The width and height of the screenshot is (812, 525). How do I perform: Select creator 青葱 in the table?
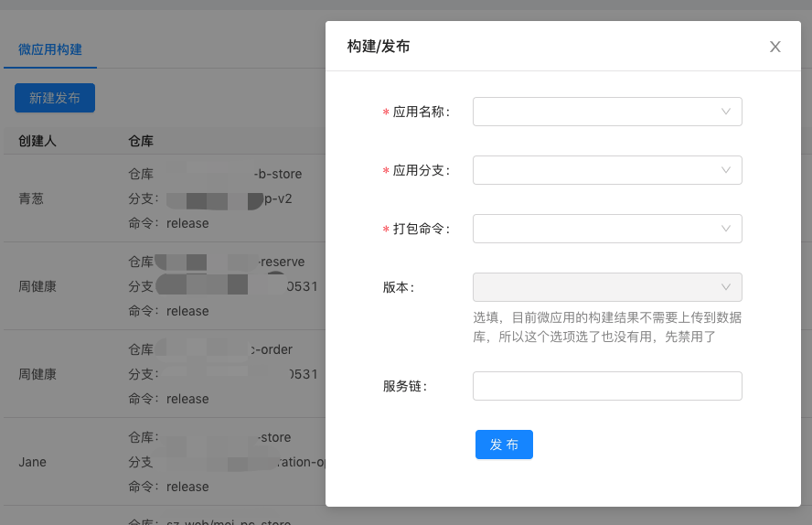(31, 198)
